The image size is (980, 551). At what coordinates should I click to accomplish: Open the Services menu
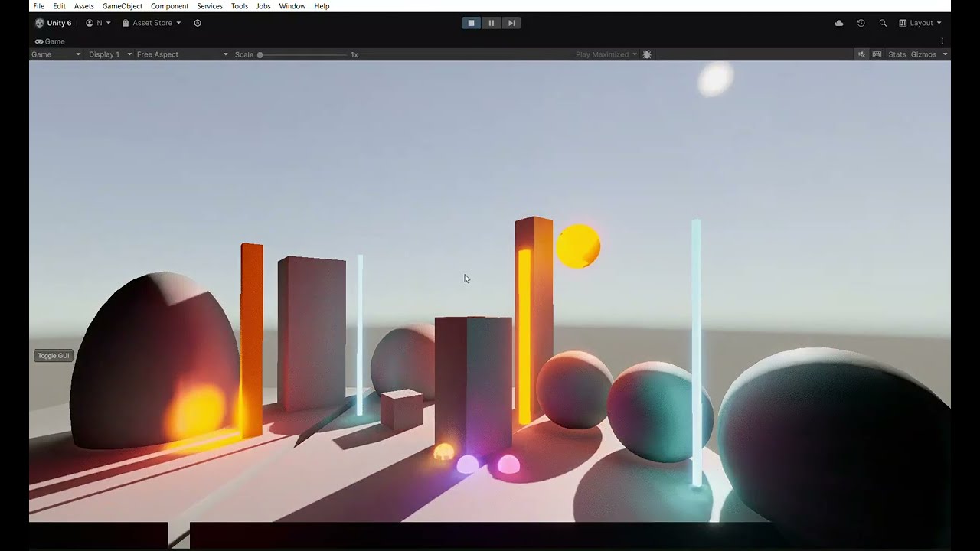(x=210, y=6)
